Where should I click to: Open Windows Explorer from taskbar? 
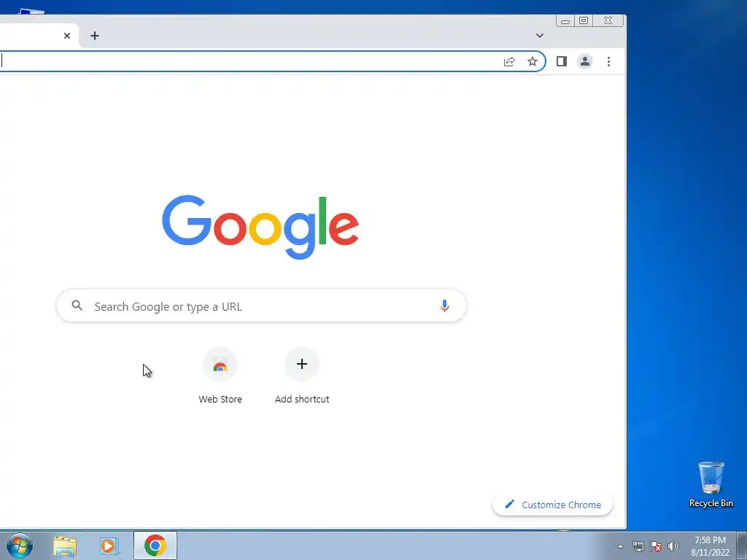coord(65,546)
